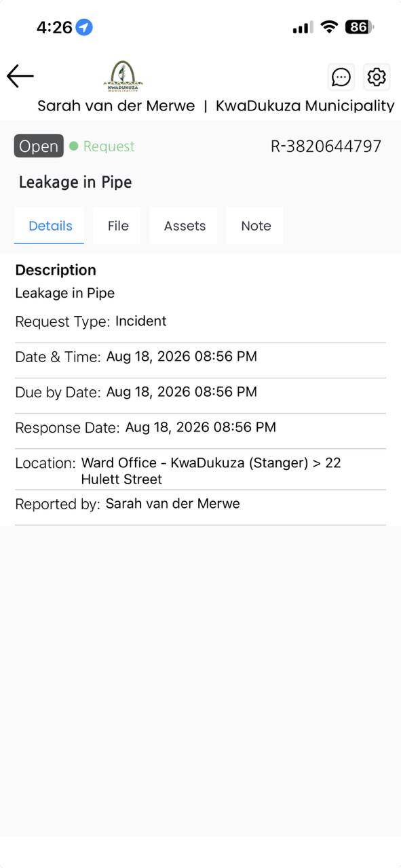The width and height of the screenshot is (401, 868).
Task: Tap the Request Type Incident value
Action: tap(141, 321)
